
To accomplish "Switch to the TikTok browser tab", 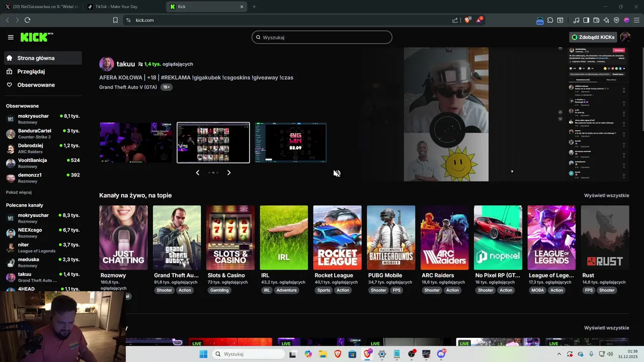I will (124, 7).
